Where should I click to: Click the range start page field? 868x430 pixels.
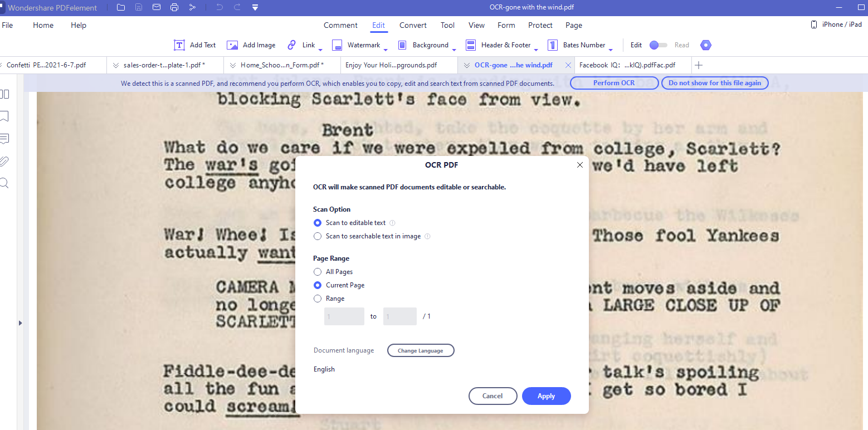(x=344, y=316)
